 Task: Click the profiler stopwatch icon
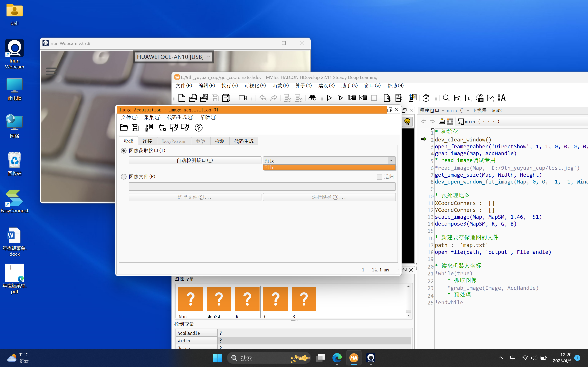point(426,98)
